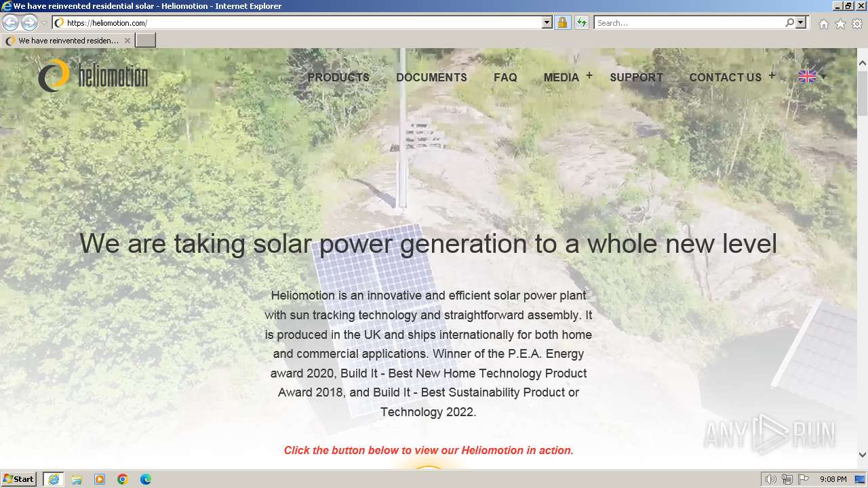Click the magnifier search icon
Viewport: 868px width, 488px height.
point(789,23)
